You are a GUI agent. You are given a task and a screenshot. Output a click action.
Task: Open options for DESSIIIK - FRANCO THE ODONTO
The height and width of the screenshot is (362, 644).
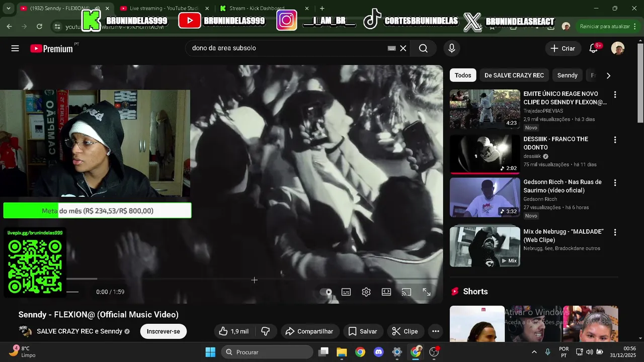click(x=615, y=140)
